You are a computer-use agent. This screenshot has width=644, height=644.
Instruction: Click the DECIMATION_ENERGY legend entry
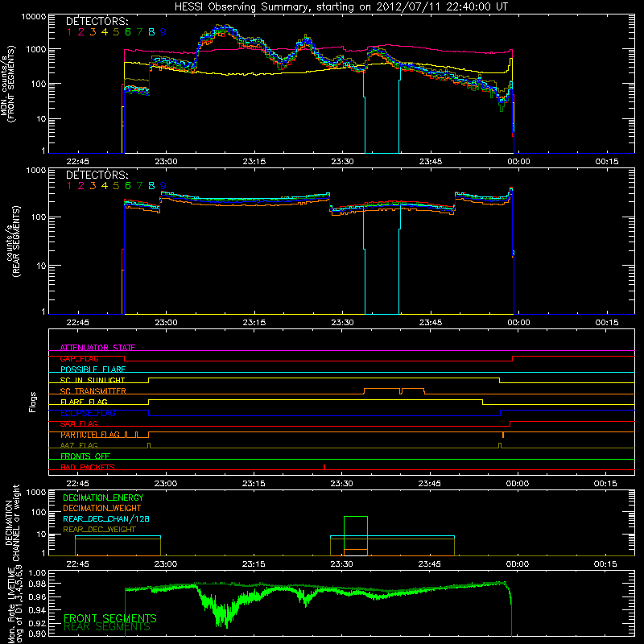103,497
